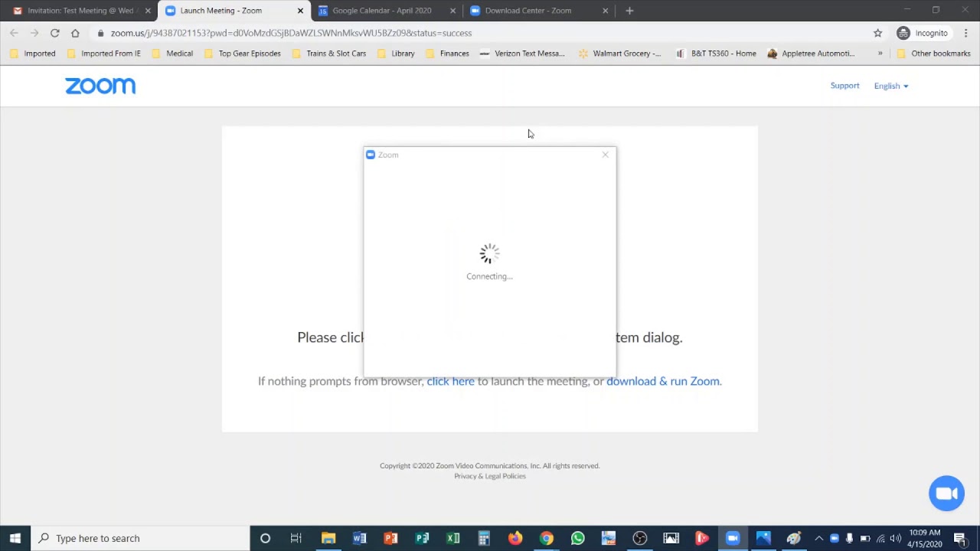The height and width of the screenshot is (551, 980).
Task: Open a new Chrome tab
Action: (x=629, y=11)
